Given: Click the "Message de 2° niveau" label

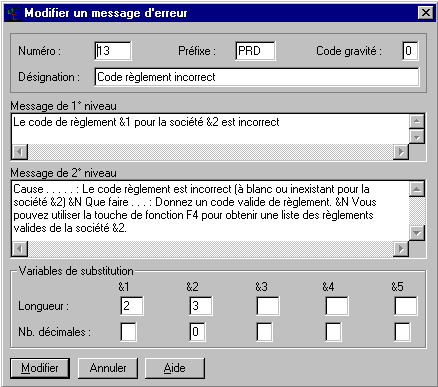Looking at the screenshot, I should [64, 173].
